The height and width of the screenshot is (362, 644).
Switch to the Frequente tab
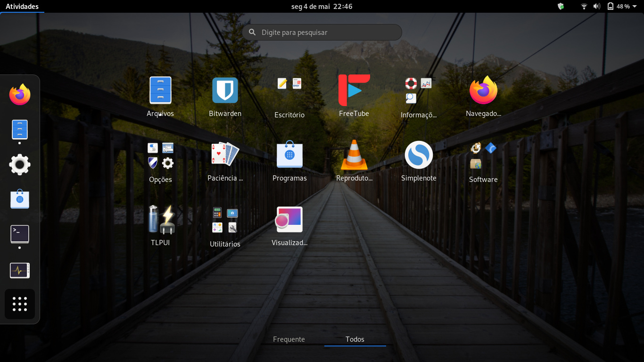point(289,339)
